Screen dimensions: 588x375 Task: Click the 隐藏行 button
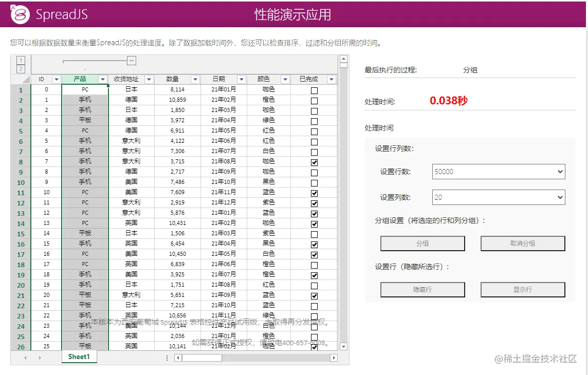[422, 290]
